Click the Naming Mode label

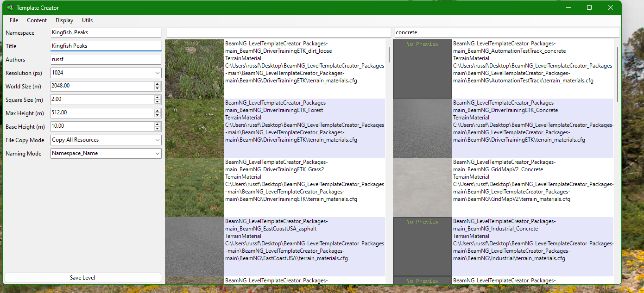[x=23, y=153]
